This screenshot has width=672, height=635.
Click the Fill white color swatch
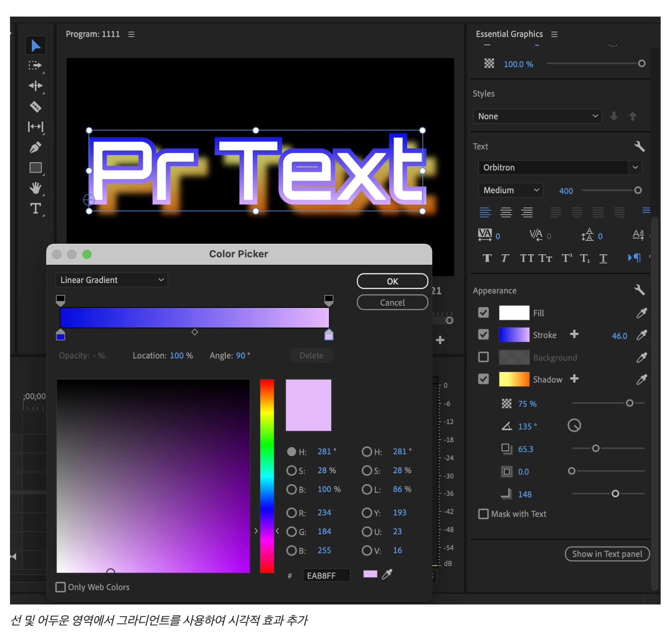[x=514, y=313]
